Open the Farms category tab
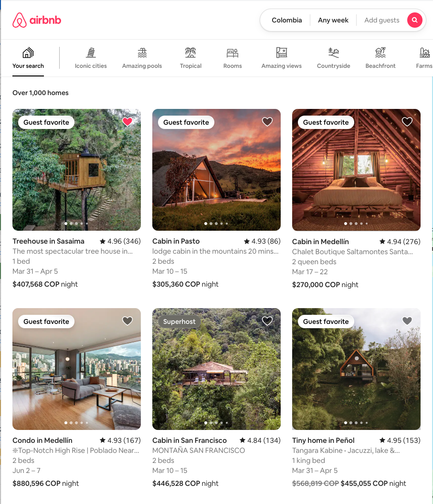 424,58
